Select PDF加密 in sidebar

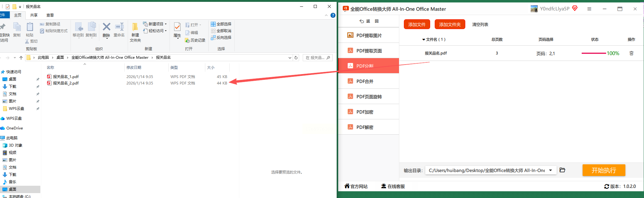pyautogui.click(x=369, y=112)
